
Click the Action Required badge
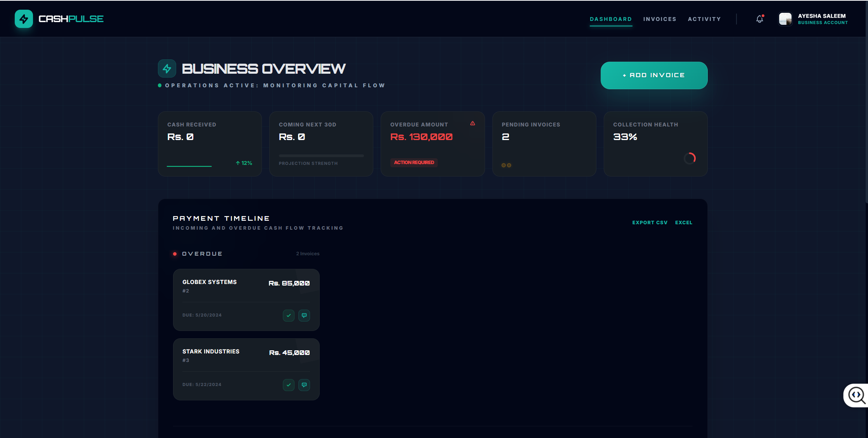pos(414,163)
